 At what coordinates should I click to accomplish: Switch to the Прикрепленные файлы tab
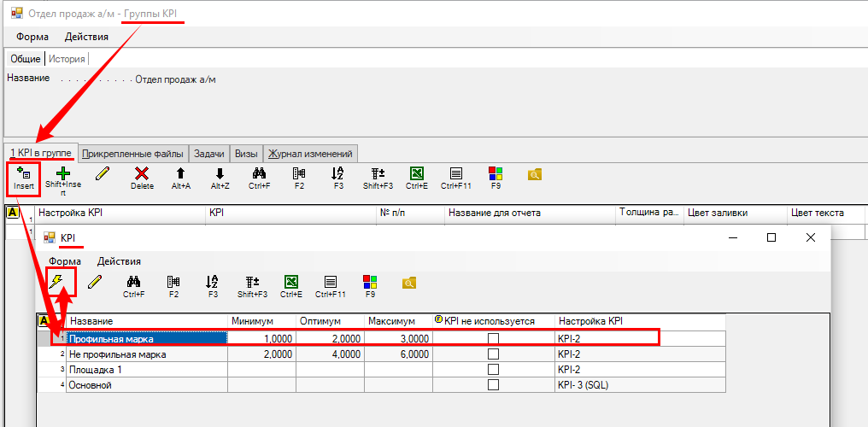point(132,154)
